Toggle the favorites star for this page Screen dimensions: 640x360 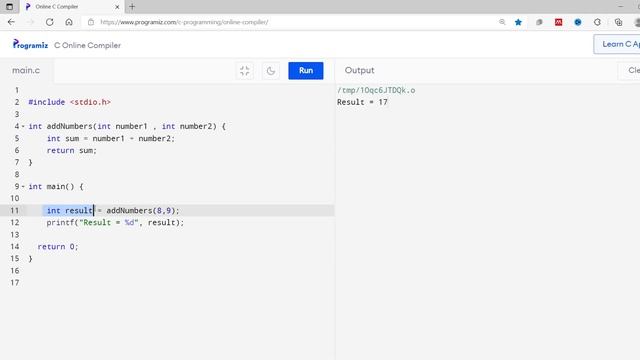point(518,22)
